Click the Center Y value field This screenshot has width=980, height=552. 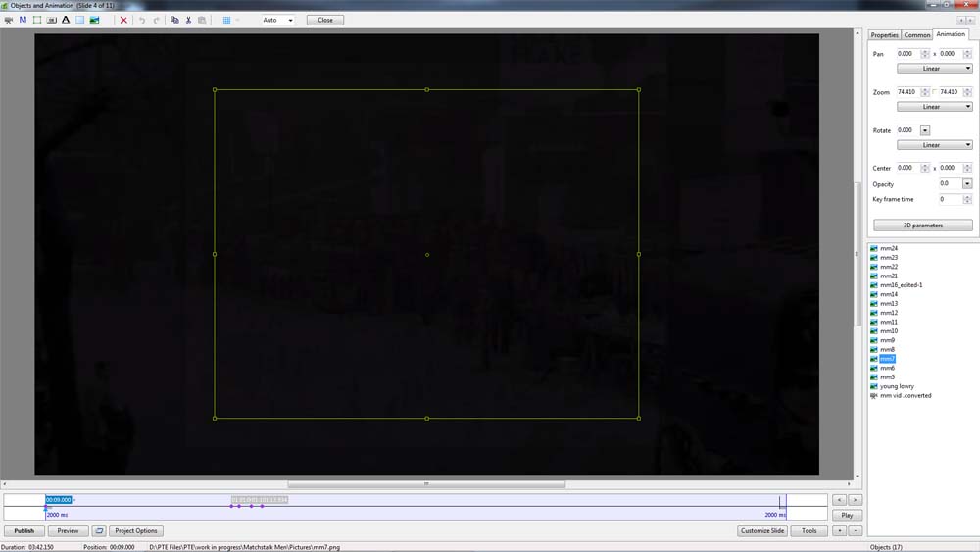click(951, 168)
